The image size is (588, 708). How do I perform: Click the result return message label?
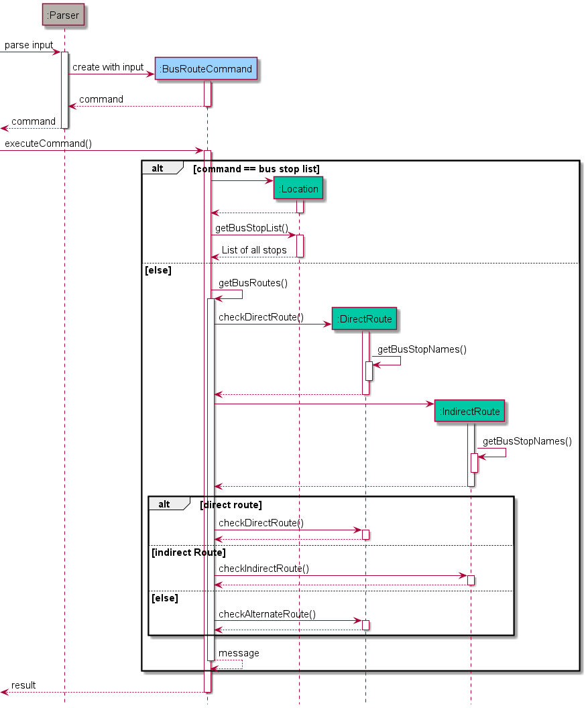(22, 685)
